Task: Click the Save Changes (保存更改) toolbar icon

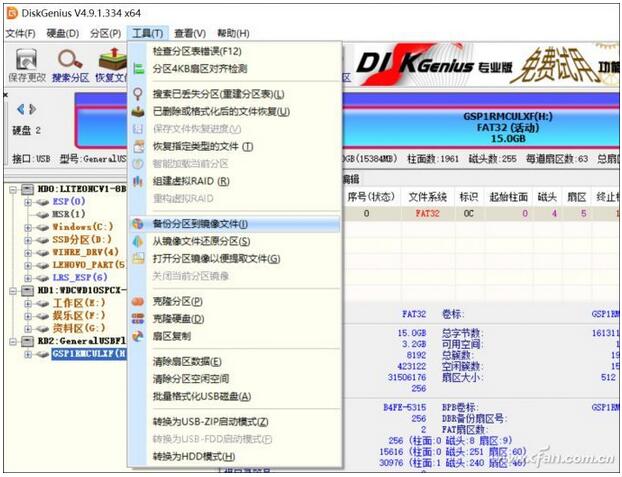Action: point(26,60)
